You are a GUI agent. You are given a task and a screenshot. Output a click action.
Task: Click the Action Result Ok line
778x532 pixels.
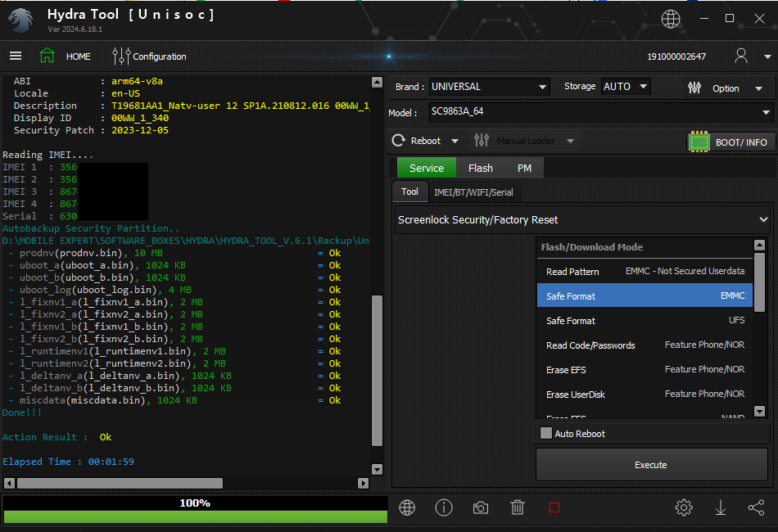click(57, 437)
